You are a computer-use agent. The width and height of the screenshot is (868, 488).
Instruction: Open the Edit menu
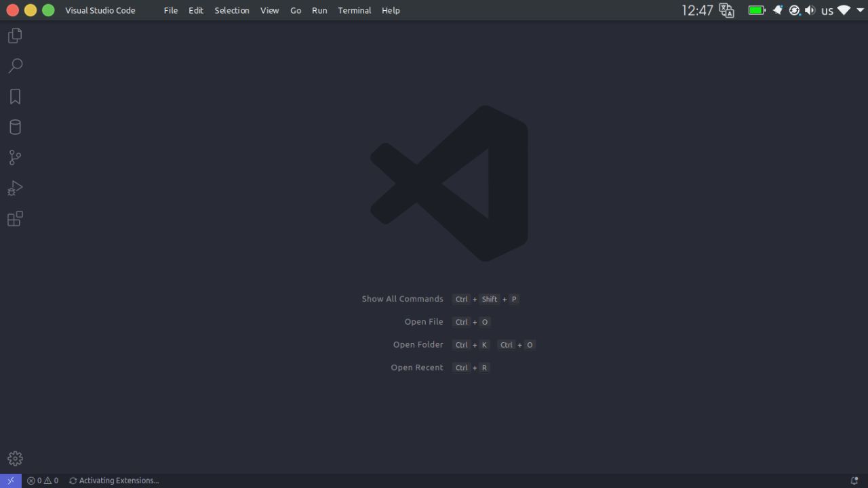click(196, 10)
